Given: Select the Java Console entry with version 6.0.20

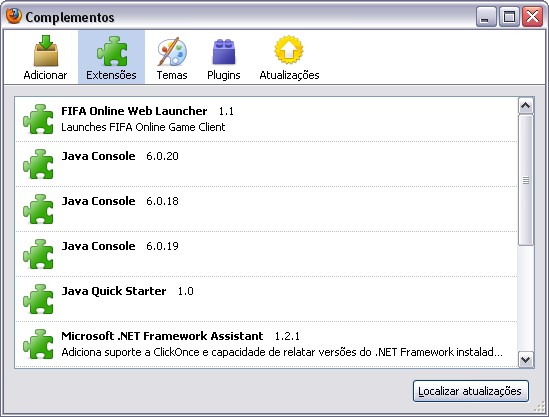Looking at the screenshot, I should pos(266,164).
